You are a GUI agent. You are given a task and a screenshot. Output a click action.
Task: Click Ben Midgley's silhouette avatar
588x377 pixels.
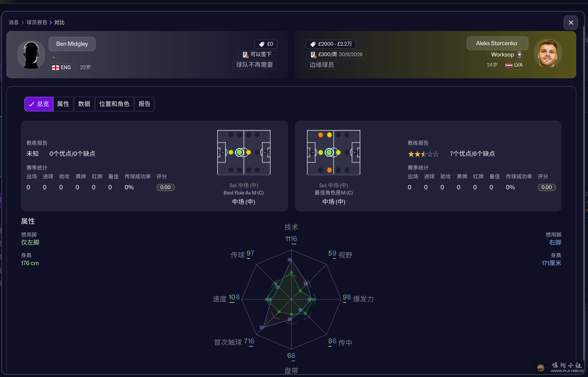click(x=31, y=55)
